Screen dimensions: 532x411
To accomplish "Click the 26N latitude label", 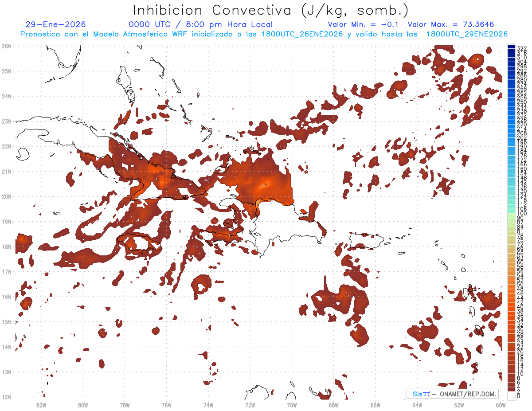I will pyautogui.click(x=7, y=46).
